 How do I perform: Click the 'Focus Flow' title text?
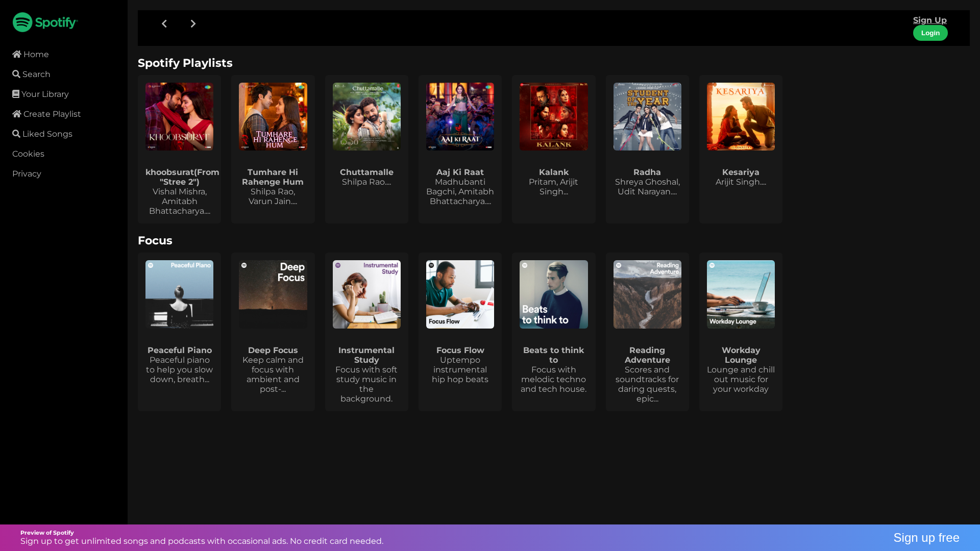point(460,350)
